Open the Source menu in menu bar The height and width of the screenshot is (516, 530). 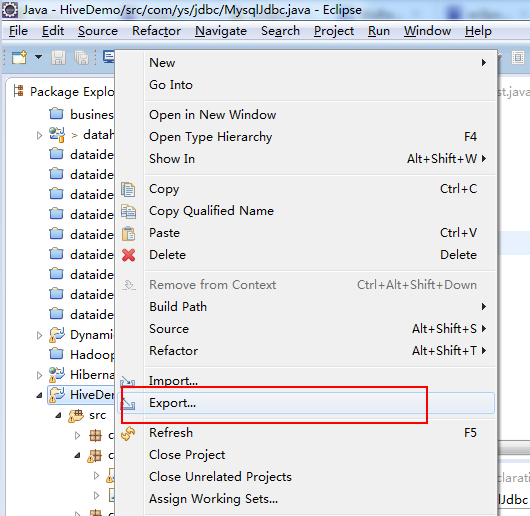point(98,31)
